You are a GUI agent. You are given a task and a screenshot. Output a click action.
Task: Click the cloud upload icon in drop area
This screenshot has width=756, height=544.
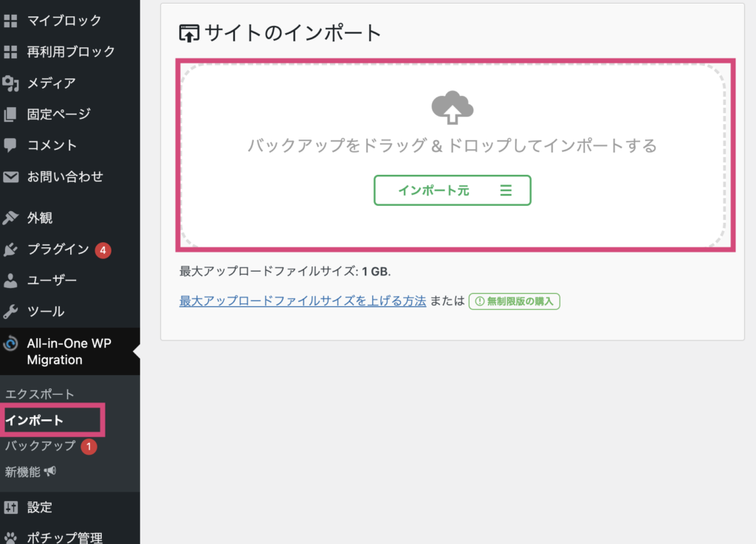453,107
